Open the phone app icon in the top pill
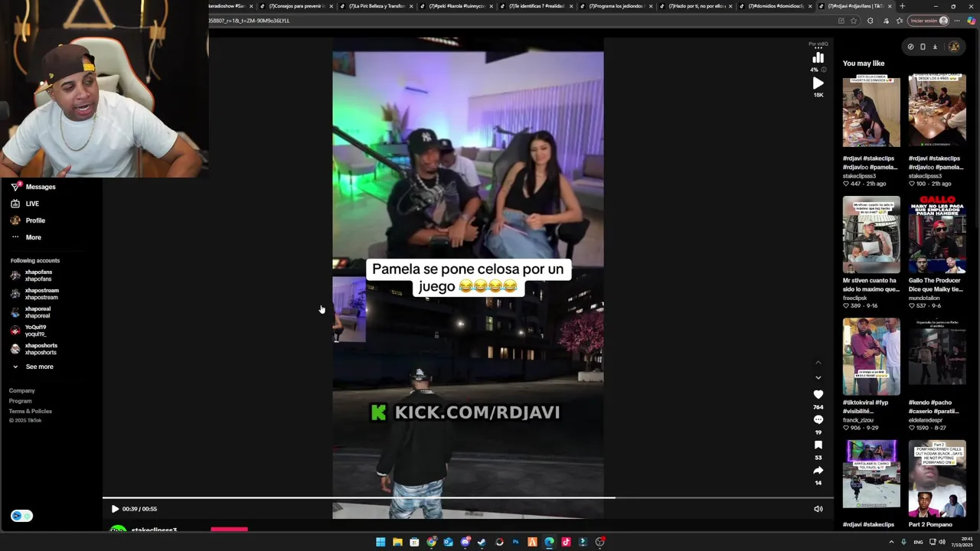 pyautogui.click(x=923, y=47)
